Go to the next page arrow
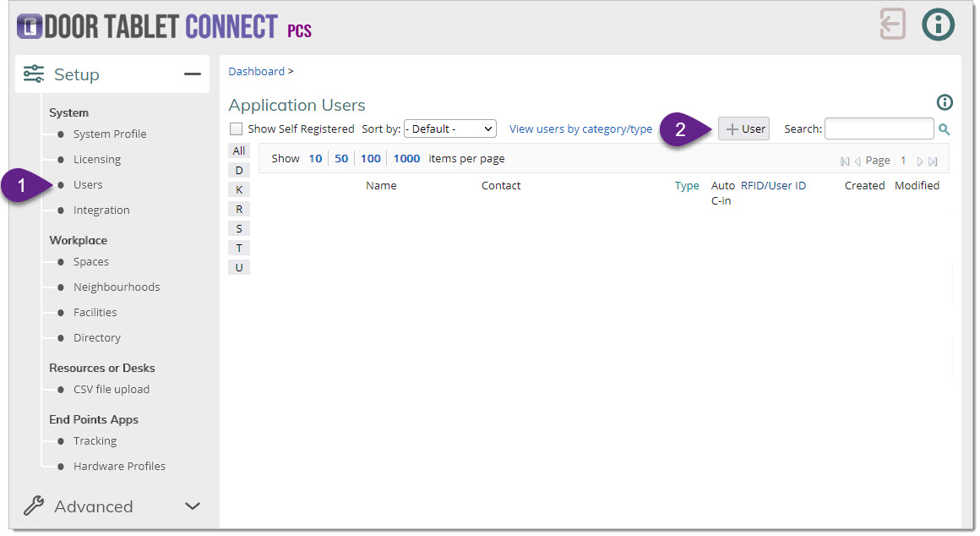 [x=920, y=161]
